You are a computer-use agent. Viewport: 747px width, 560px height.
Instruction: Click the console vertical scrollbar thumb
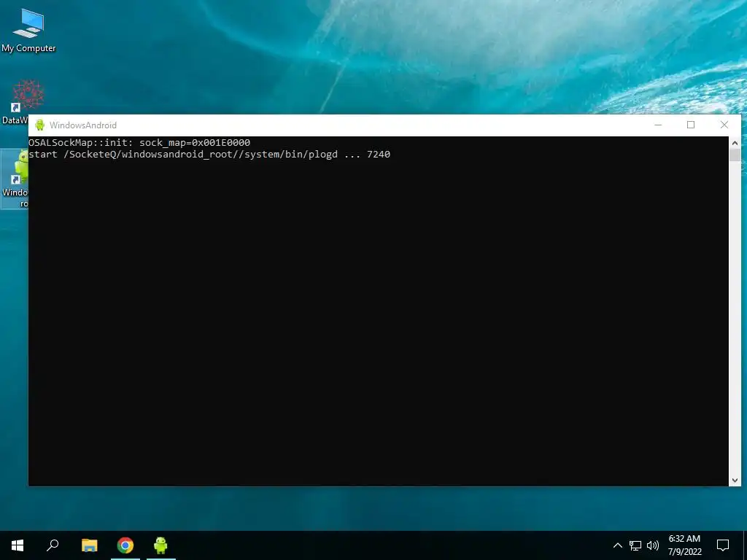735,155
